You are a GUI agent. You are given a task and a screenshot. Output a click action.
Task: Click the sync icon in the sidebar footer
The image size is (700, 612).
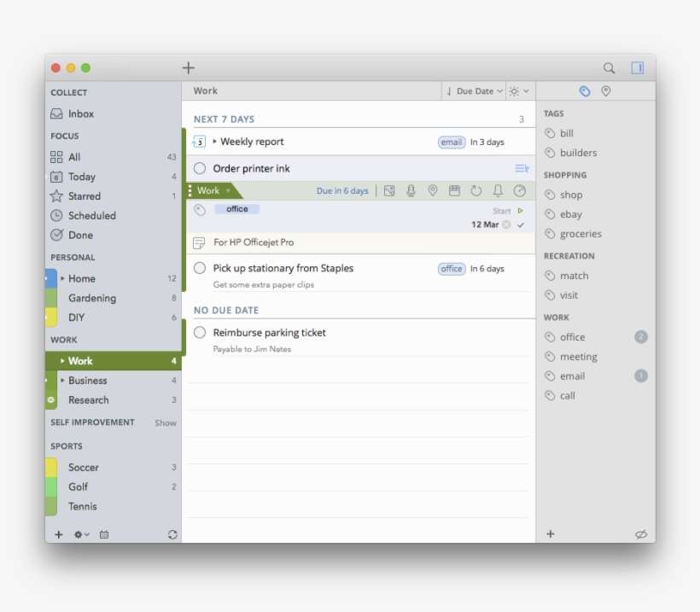172,534
